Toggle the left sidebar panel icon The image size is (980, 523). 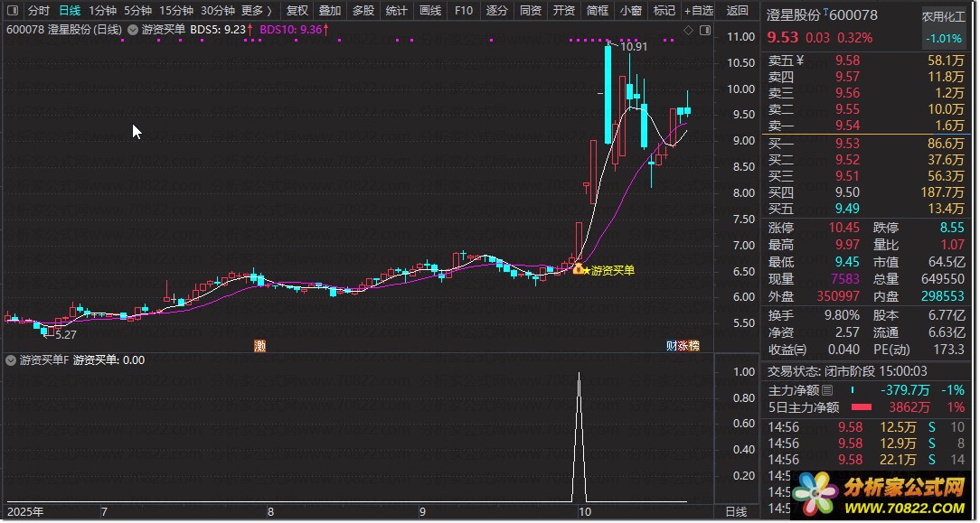12,11
